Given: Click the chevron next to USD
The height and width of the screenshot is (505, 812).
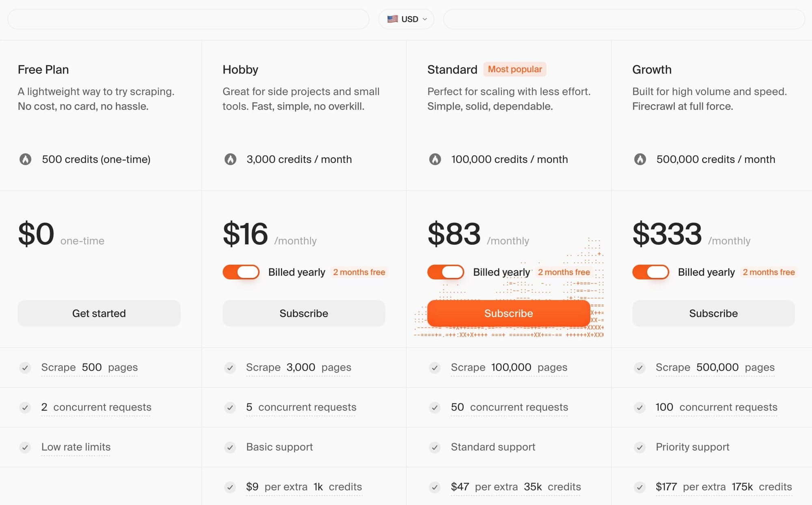Looking at the screenshot, I should [424, 19].
